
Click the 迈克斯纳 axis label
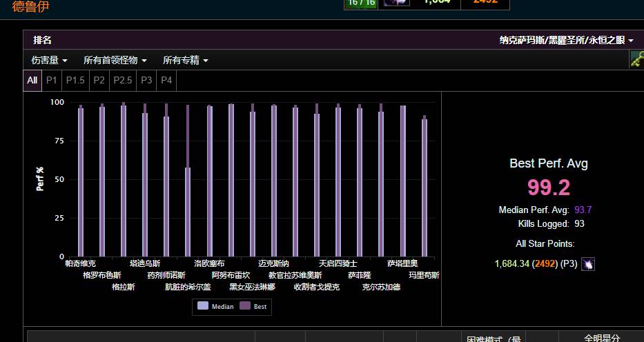click(273, 263)
